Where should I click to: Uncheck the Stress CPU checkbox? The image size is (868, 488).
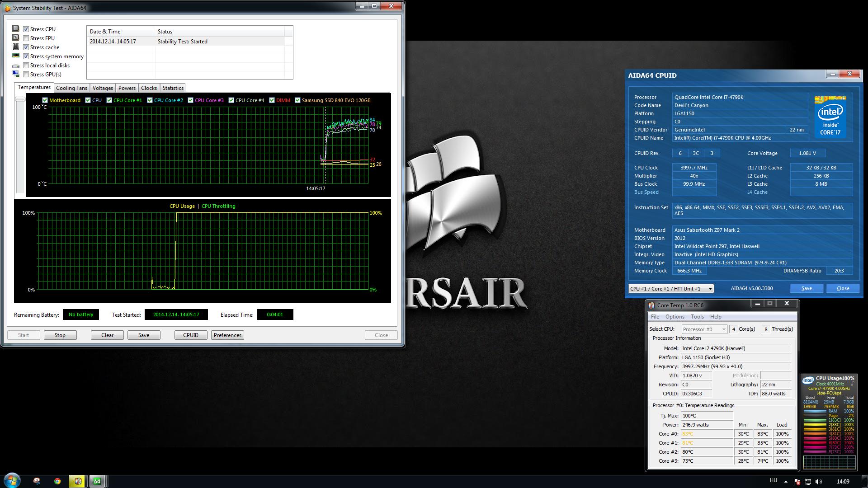click(26, 29)
